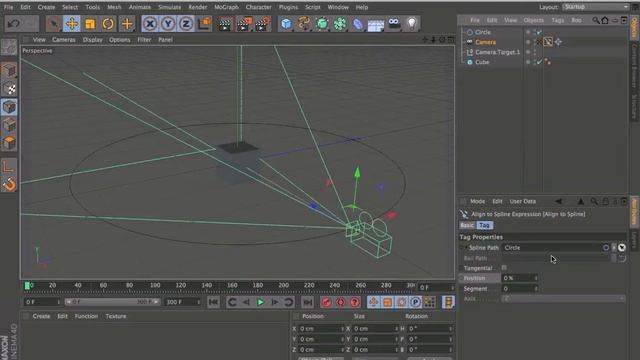Select the Camera object in Object Manager

pyautogui.click(x=485, y=42)
